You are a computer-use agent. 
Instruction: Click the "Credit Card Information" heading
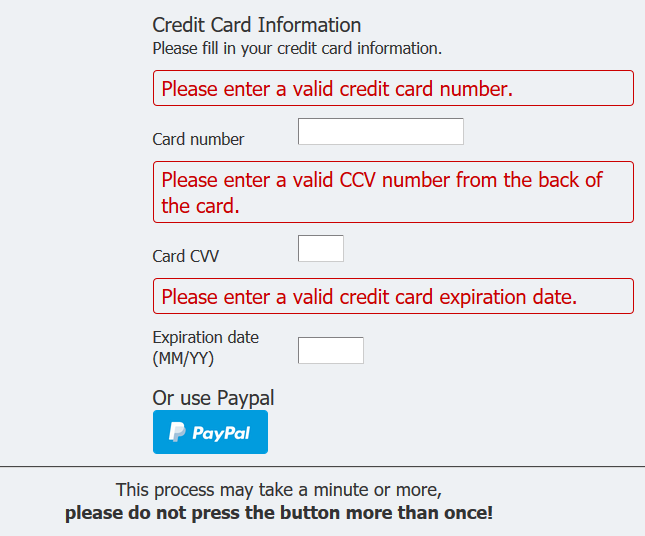coord(256,25)
